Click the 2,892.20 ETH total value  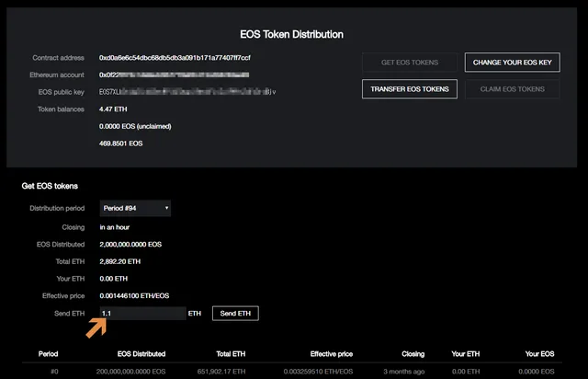coord(120,261)
